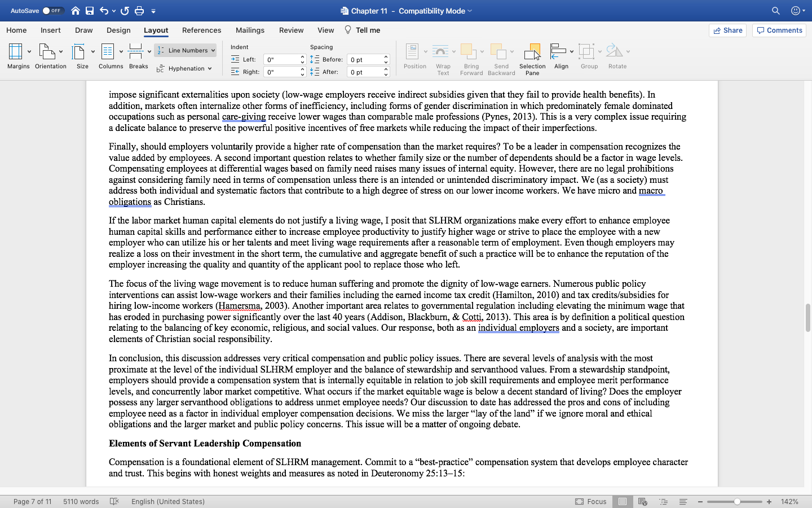Screen dimensions: 812x508
Task: Open the Draw tab
Action: 84,30
